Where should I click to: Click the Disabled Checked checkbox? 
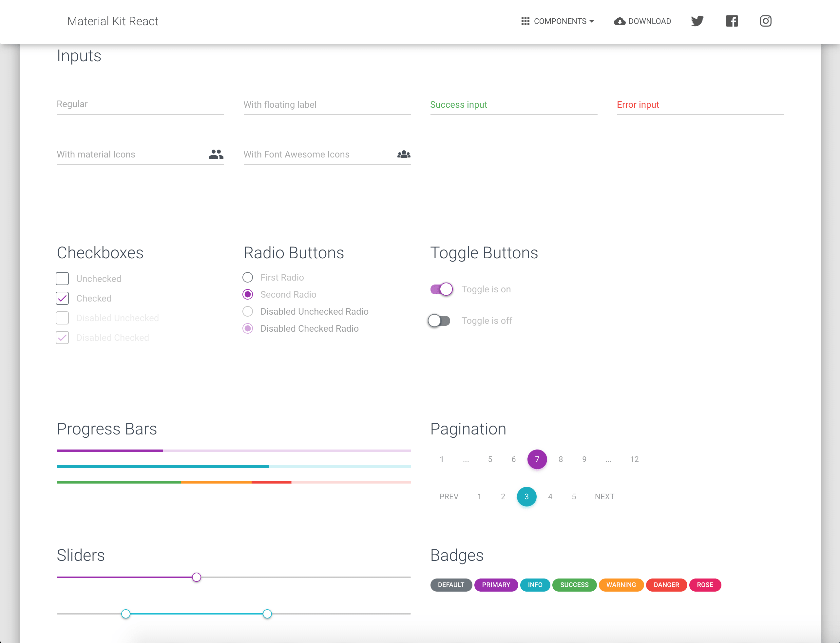click(x=62, y=338)
